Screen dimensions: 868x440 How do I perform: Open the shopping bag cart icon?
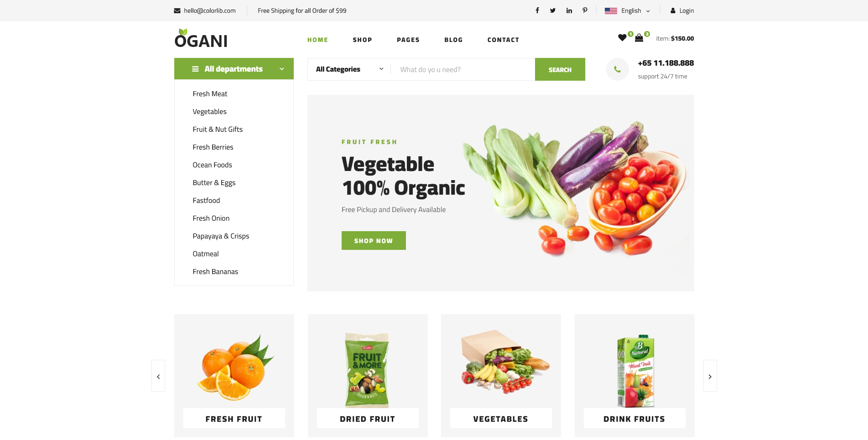(639, 38)
